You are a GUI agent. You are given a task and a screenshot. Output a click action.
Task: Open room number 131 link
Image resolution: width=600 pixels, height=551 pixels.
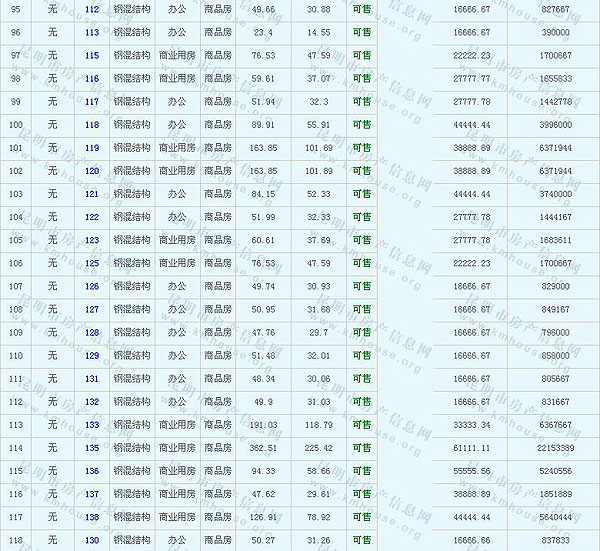pos(92,378)
